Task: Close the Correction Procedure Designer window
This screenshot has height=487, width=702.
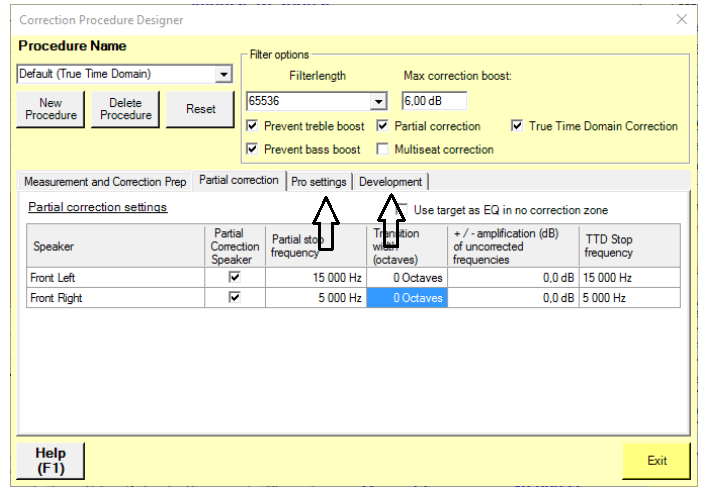Action: click(682, 19)
